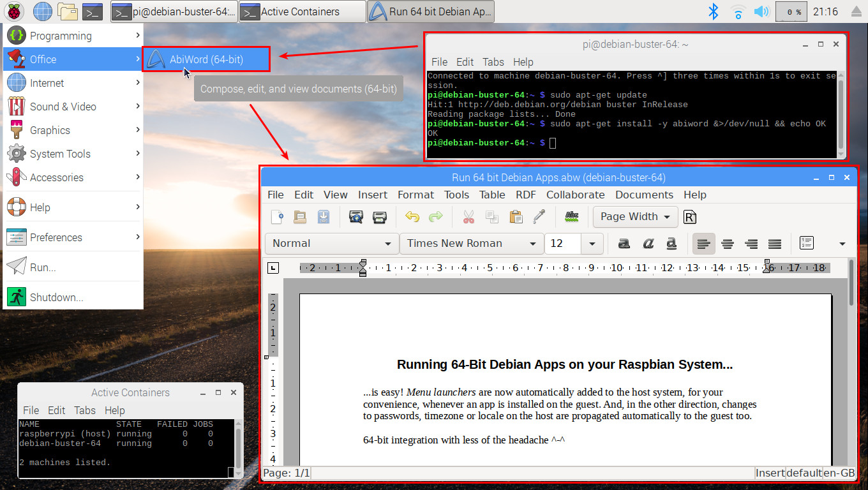Open the Preferences submenu

(x=73, y=237)
